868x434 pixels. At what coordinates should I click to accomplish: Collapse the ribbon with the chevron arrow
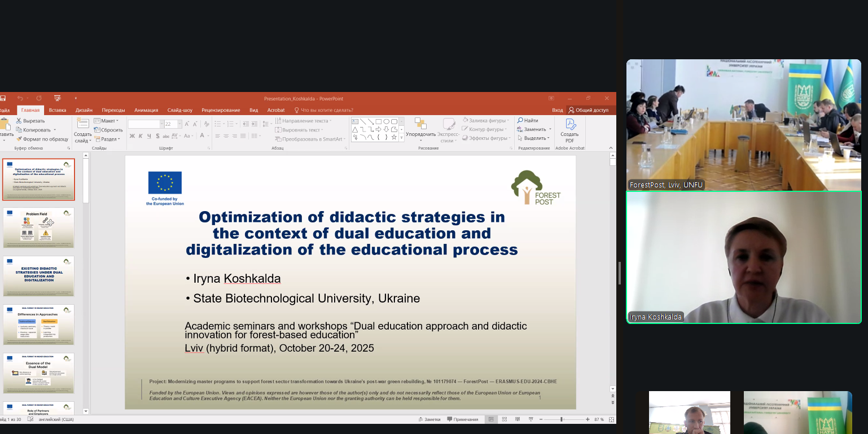(x=611, y=148)
